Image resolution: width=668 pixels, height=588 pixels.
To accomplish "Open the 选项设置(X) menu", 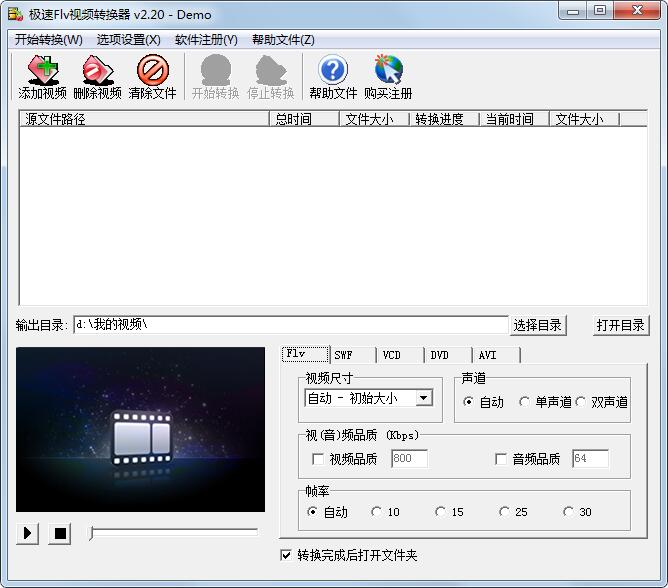I will click(x=129, y=40).
